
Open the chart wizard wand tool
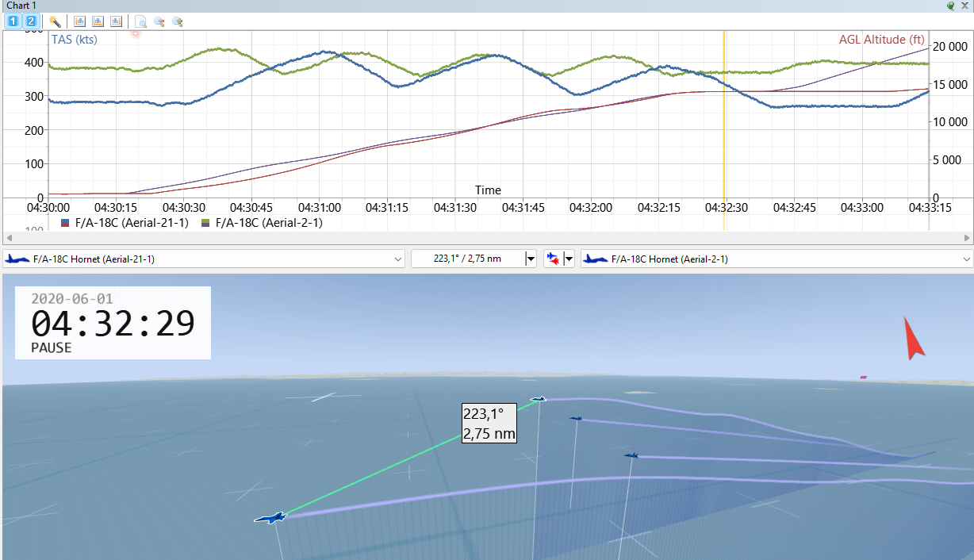tap(55, 21)
